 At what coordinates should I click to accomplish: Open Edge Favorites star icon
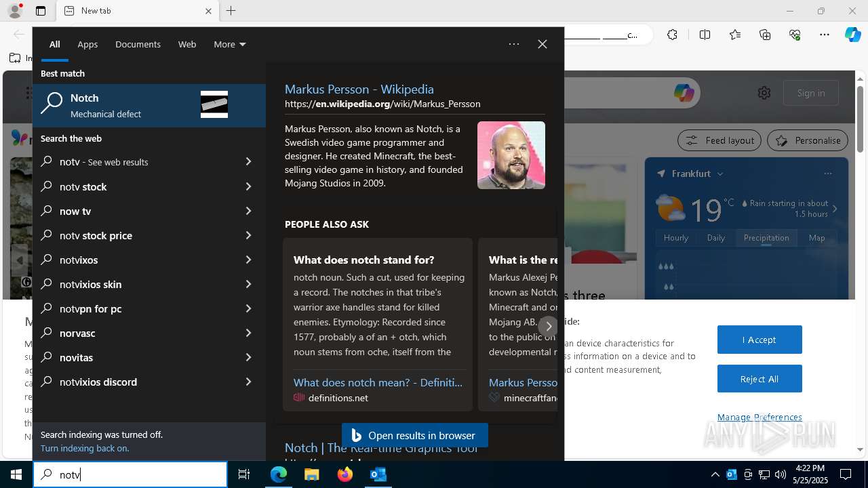735,35
